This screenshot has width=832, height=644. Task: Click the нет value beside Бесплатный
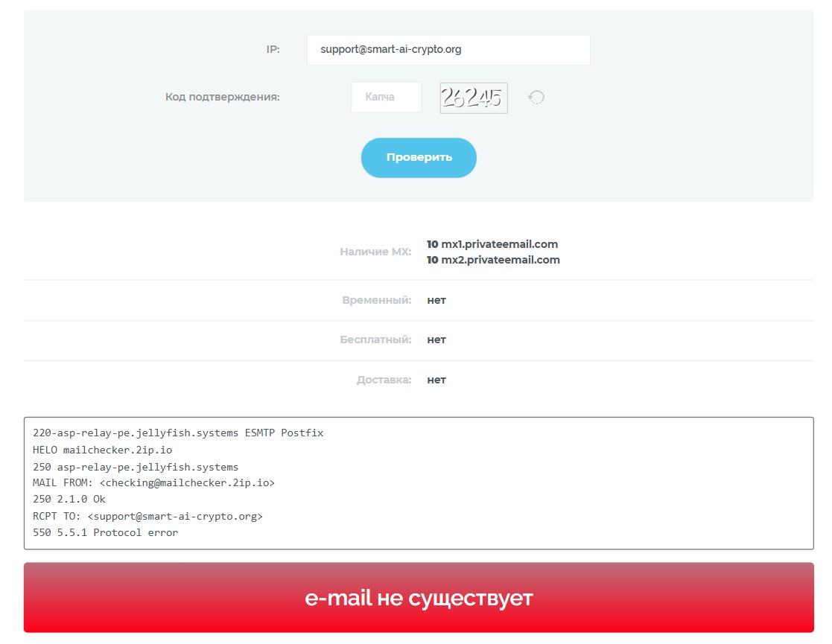point(436,340)
